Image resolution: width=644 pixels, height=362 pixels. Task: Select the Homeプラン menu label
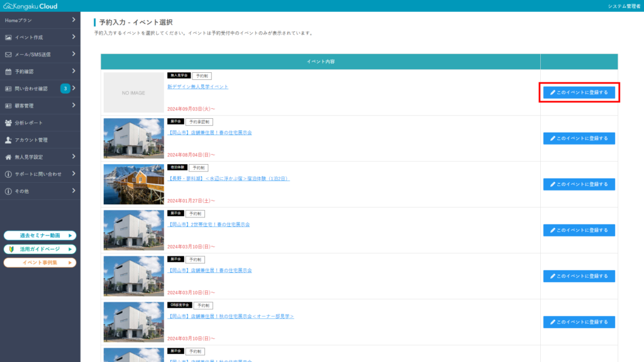point(18,20)
